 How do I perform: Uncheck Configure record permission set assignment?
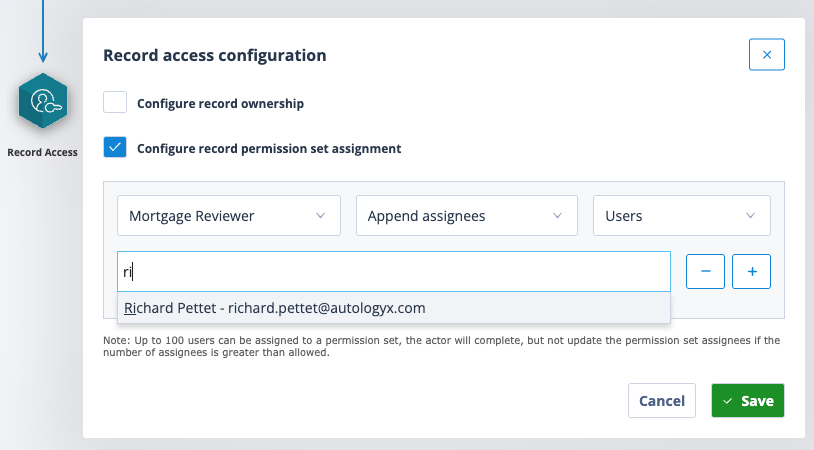115,147
